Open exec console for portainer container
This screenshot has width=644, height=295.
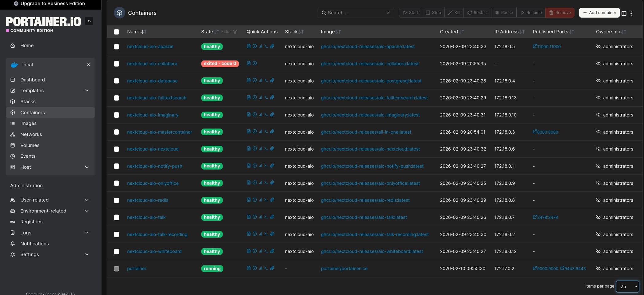point(266,268)
